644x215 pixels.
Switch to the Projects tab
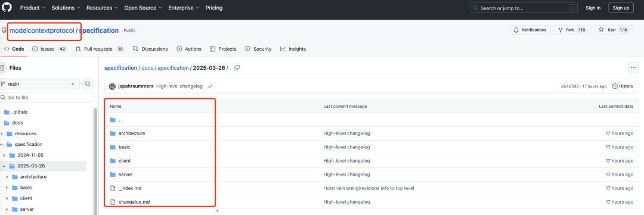(x=223, y=49)
